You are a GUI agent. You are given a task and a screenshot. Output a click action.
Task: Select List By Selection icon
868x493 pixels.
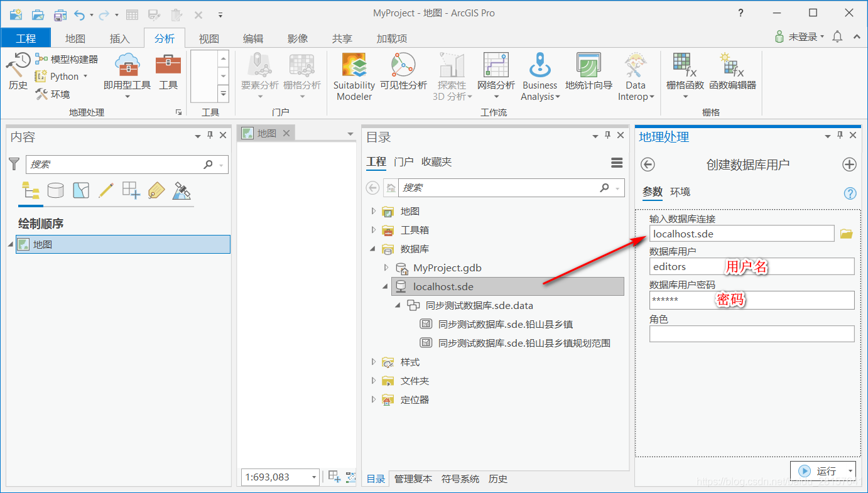pos(81,190)
